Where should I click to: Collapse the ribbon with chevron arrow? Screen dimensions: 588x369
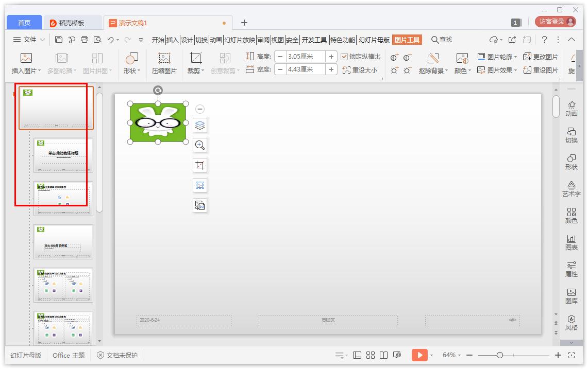(x=571, y=39)
